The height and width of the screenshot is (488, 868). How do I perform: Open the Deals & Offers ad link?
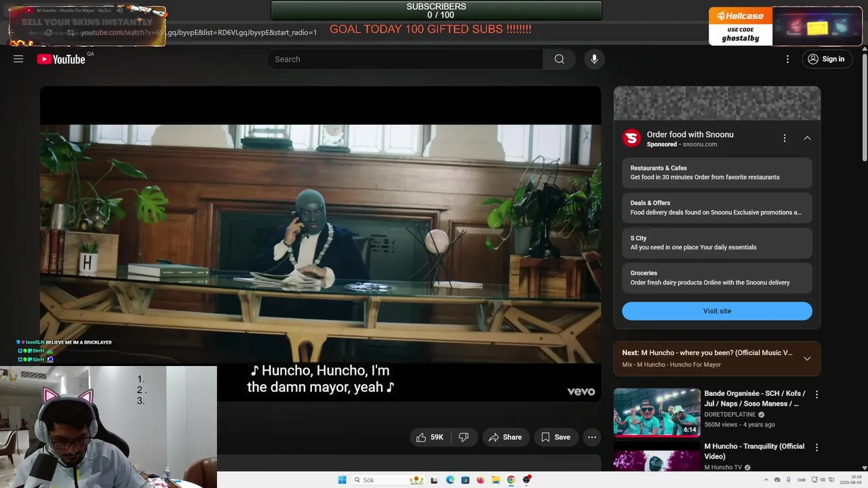pos(717,207)
